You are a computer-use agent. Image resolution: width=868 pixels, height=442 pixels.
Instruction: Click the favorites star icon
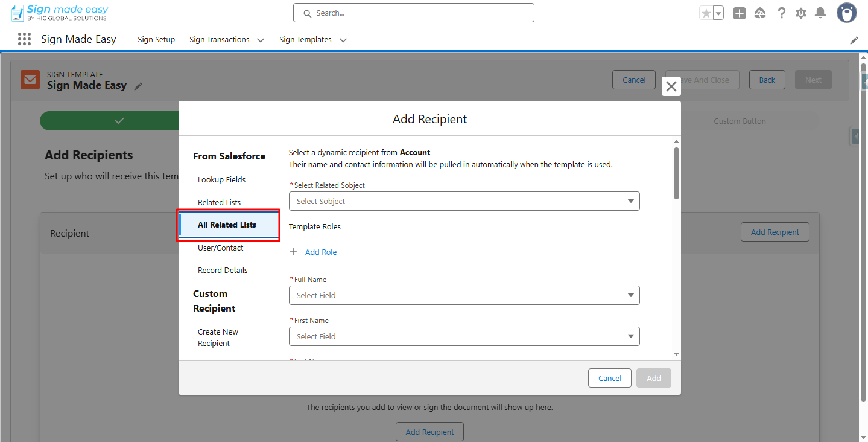coord(705,13)
